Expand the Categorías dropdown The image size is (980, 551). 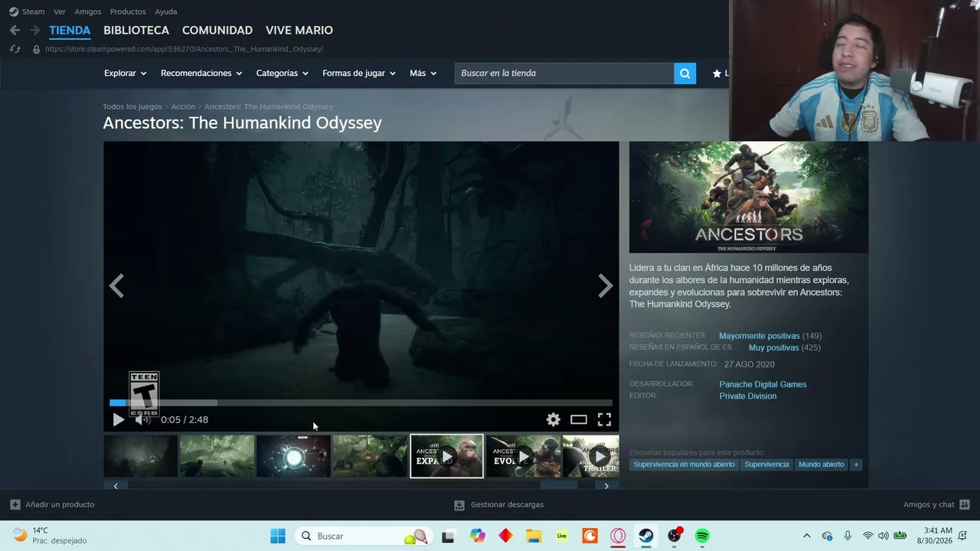[283, 73]
